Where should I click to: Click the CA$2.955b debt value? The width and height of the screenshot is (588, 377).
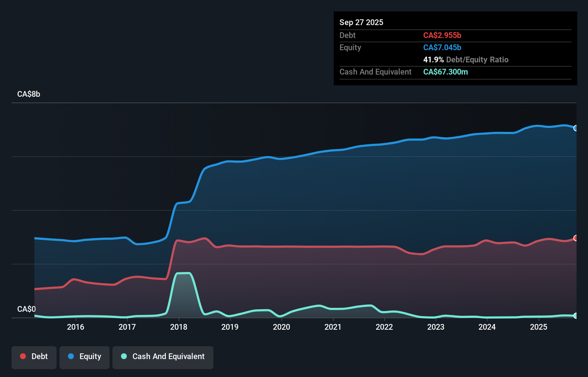click(442, 35)
